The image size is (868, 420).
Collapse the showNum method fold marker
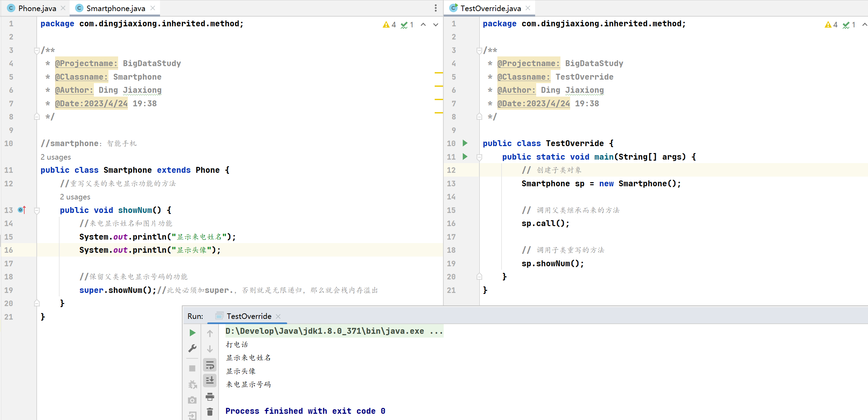[x=37, y=210]
